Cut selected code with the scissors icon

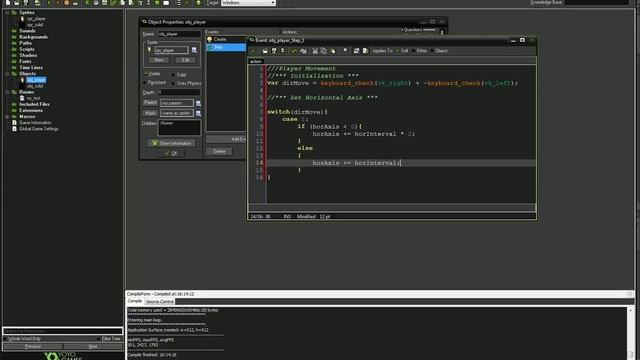pos(315,51)
